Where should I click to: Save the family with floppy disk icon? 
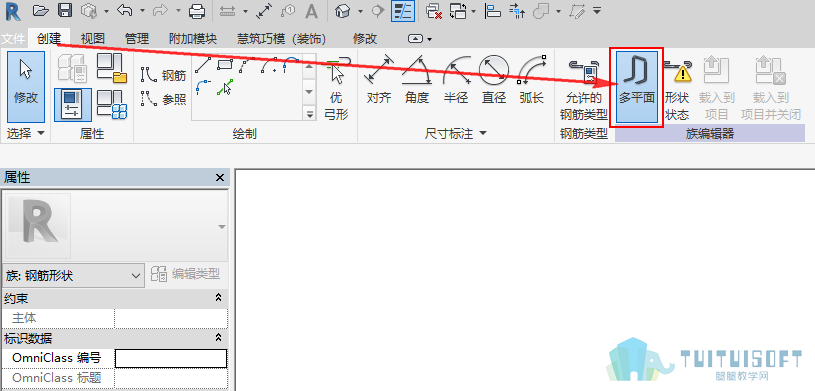click(x=64, y=10)
